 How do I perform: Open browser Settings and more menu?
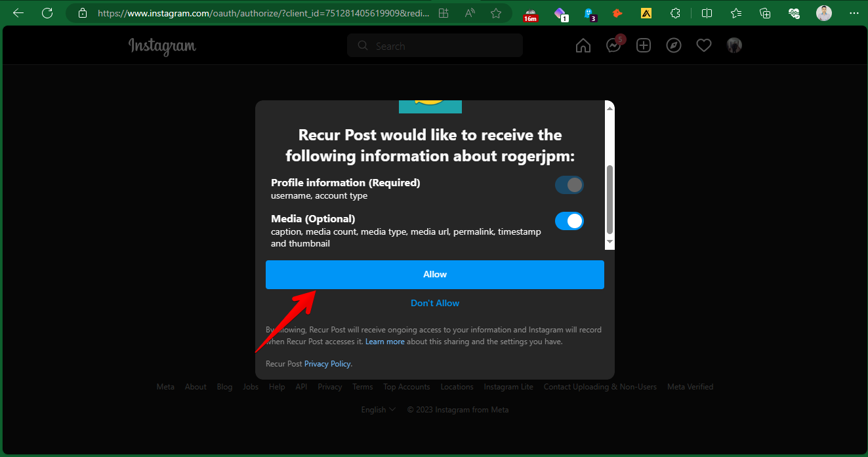pos(853,13)
